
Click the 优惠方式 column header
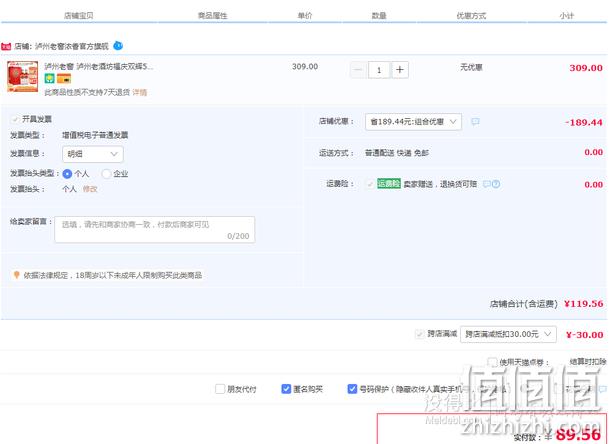point(471,16)
